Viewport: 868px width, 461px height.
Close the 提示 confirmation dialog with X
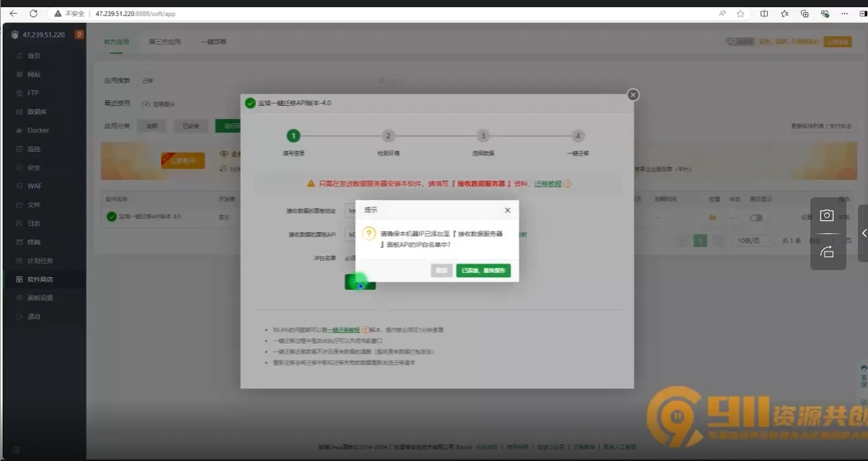[507, 210]
